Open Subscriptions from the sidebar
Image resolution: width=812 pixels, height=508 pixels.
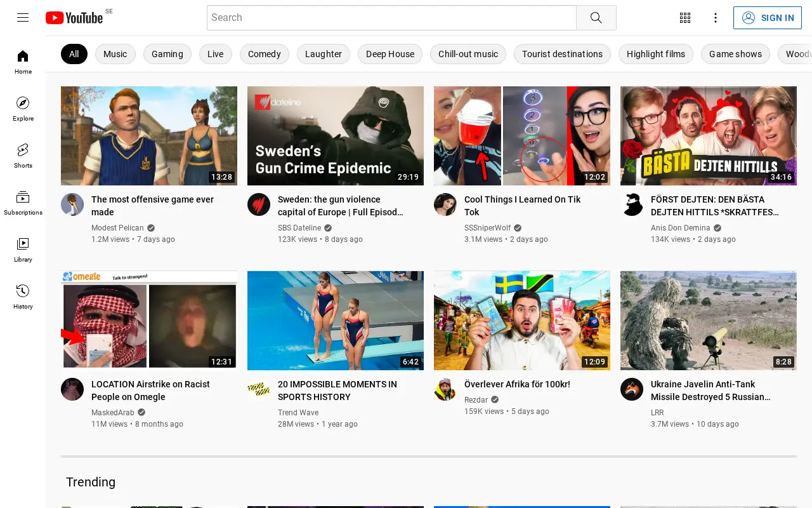pyautogui.click(x=23, y=203)
